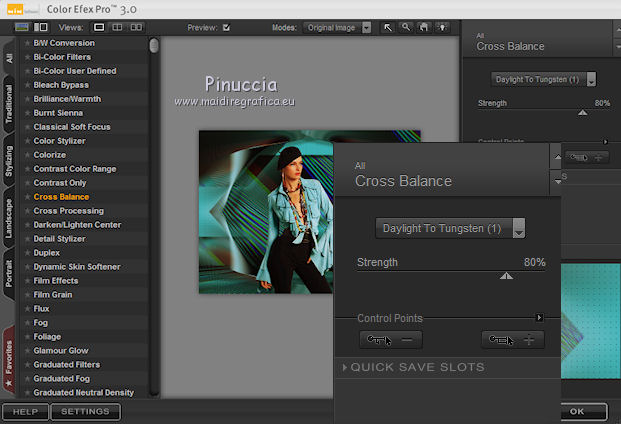Image resolution: width=621 pixels, height=424 pixels.
Task: Switch to side-by-side preview view
Action: point(137,27)
